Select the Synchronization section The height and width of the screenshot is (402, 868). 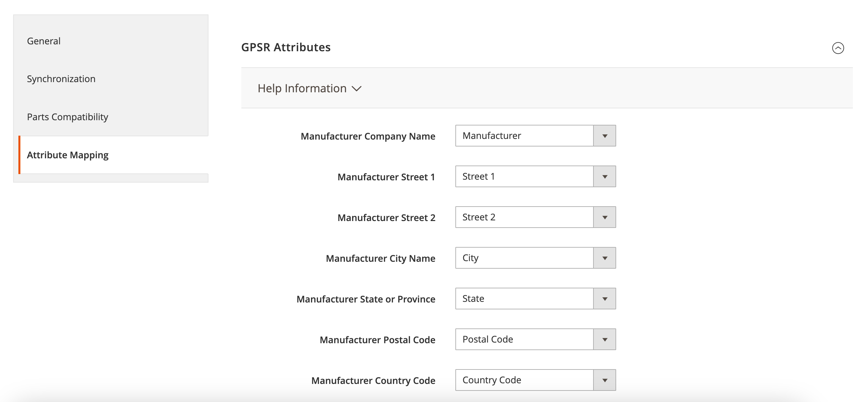tap(61, 79)
